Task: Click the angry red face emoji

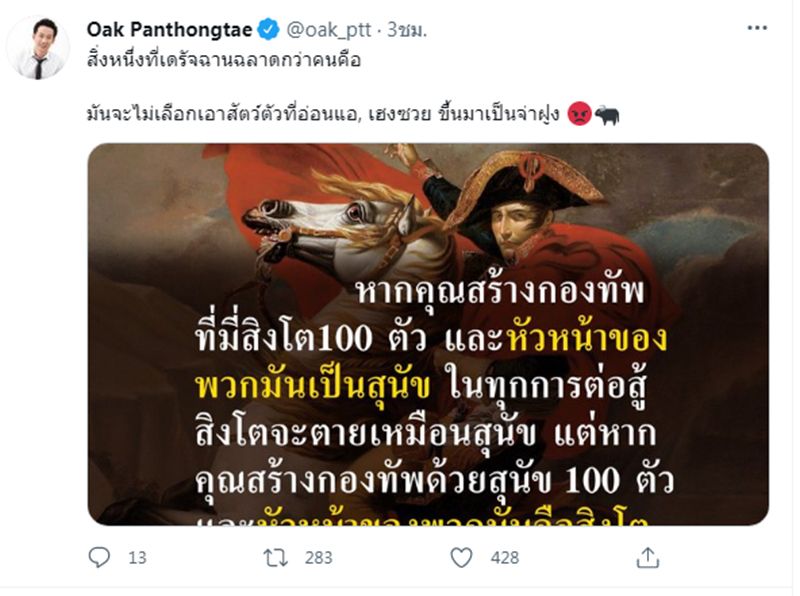Action: (x=580, y=113)
